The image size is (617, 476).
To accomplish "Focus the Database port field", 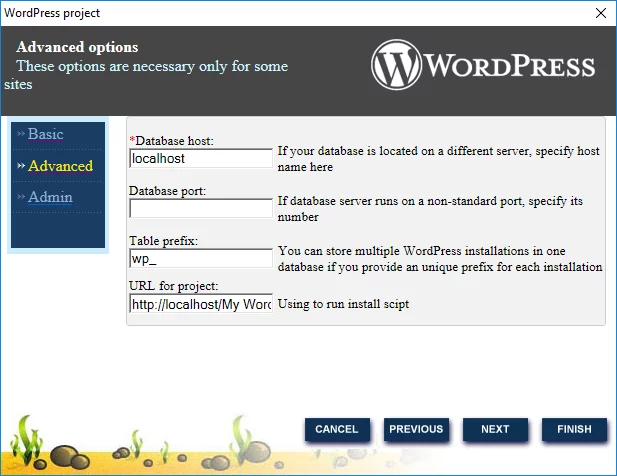I will click(x=201, y=208).
